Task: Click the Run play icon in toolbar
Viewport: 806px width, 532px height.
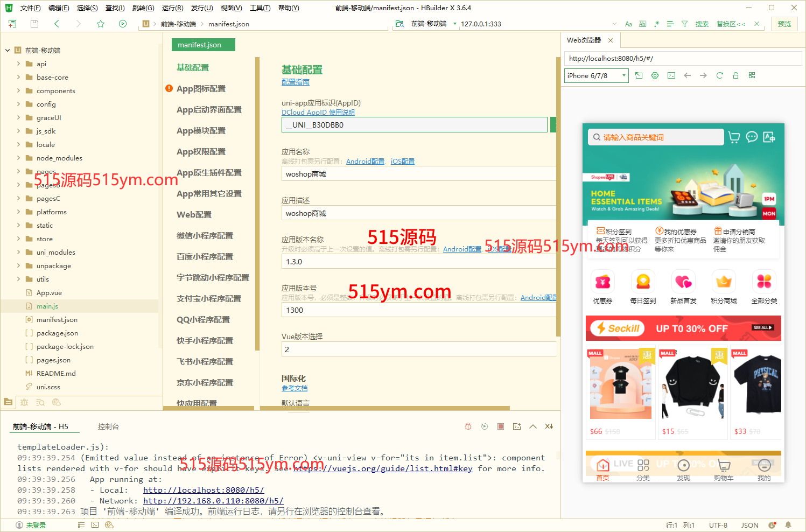Action: [x=123, y=24]
